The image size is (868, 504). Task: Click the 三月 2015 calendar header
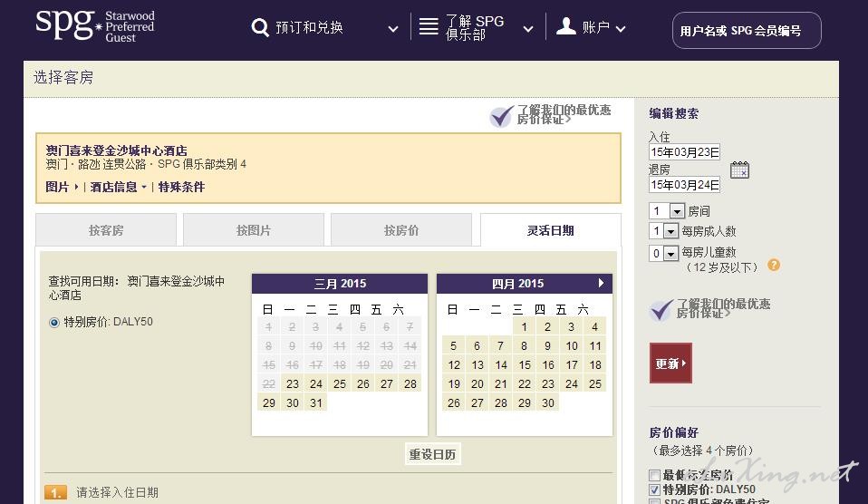coord(340,284)
